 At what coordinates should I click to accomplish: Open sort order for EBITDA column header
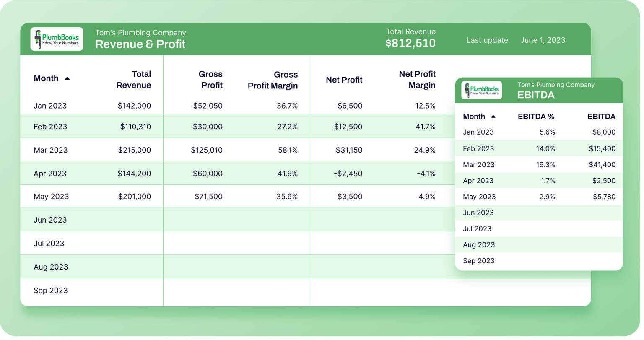(602, 116)
